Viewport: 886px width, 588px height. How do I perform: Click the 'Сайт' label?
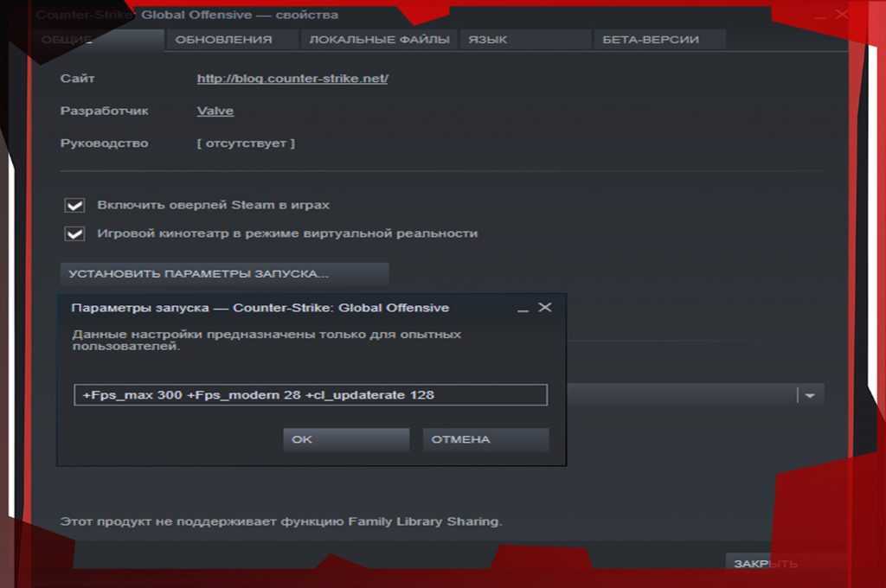[77, 79]
